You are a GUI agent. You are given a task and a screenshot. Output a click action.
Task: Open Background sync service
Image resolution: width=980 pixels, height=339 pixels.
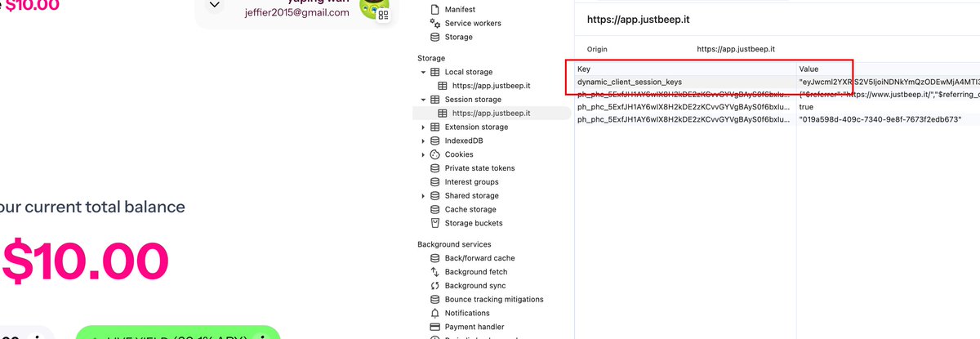click(475, 286)
